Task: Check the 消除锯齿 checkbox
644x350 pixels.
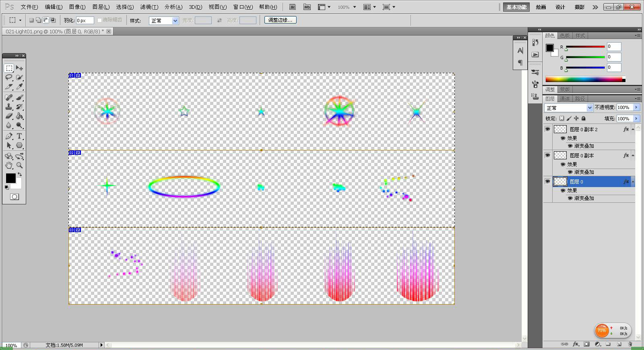Action: (x=100, y=20)
